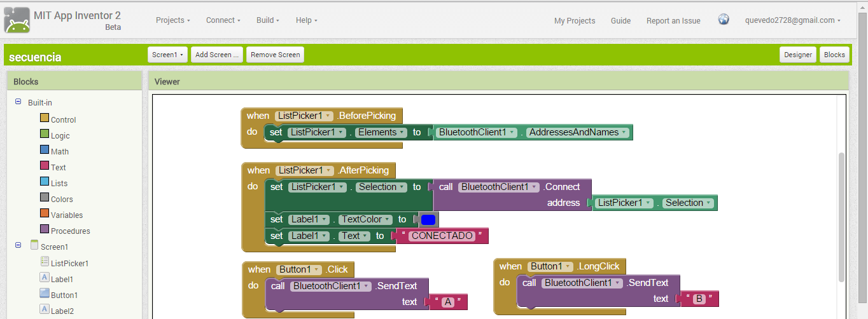Edit the "A" text string block
The height and width of the screenshot is (319, 868).
point(449,302)
